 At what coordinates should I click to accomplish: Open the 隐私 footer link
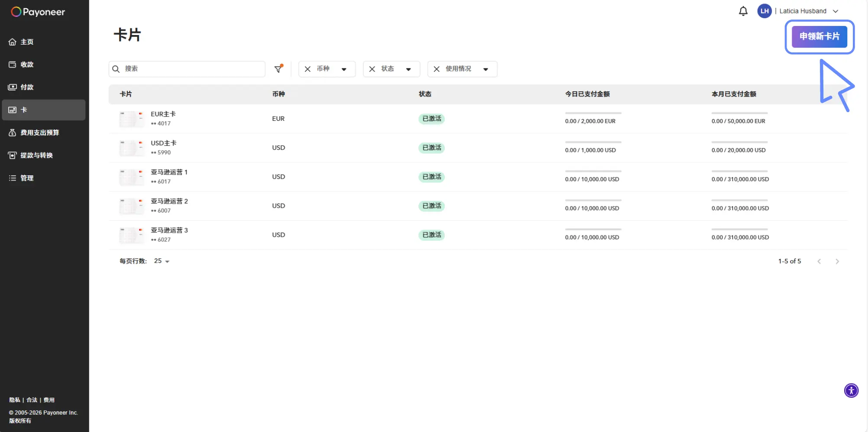click(x=15, y=400)
